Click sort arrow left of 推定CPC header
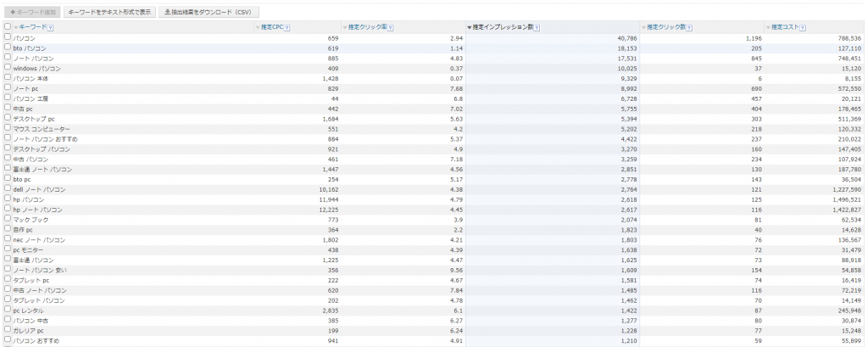 pos(258,28)
